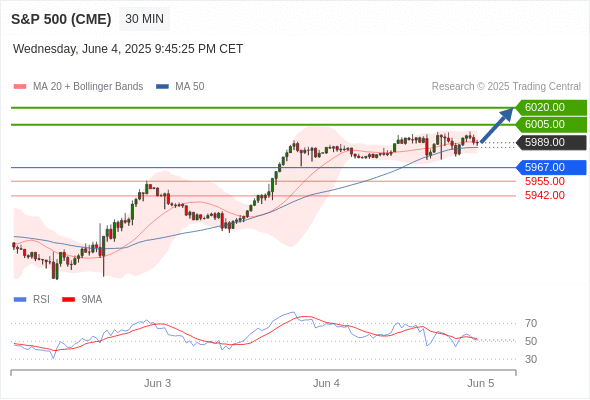
Task: Click the Jun 3 date axis label
Action: pyautogui.click(x=157, y=383)
